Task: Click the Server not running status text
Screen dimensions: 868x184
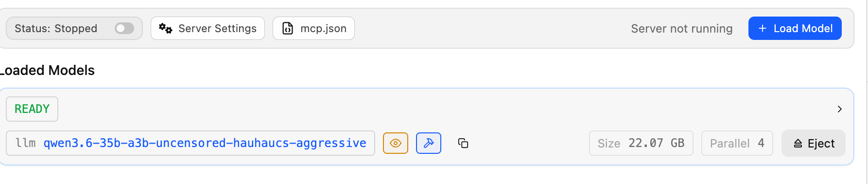Action: point(681,29)
